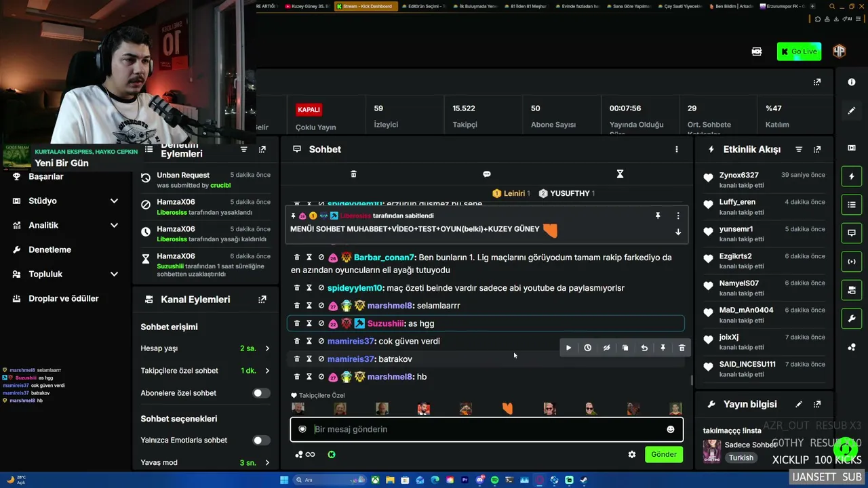Viewport: 868px width, 488px height.
Task: Open chat settings gear icon
Action: point(632,455)
